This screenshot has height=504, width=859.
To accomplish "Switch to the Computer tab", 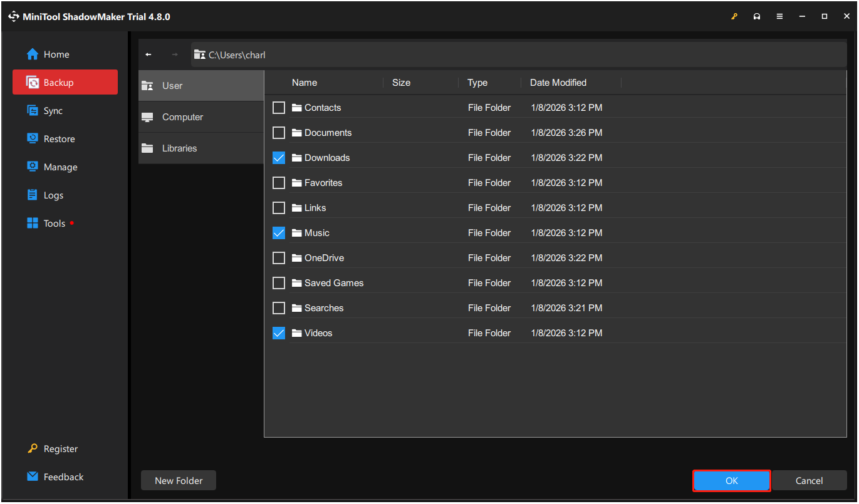I will pyautogui.click(x=182, y=116).
